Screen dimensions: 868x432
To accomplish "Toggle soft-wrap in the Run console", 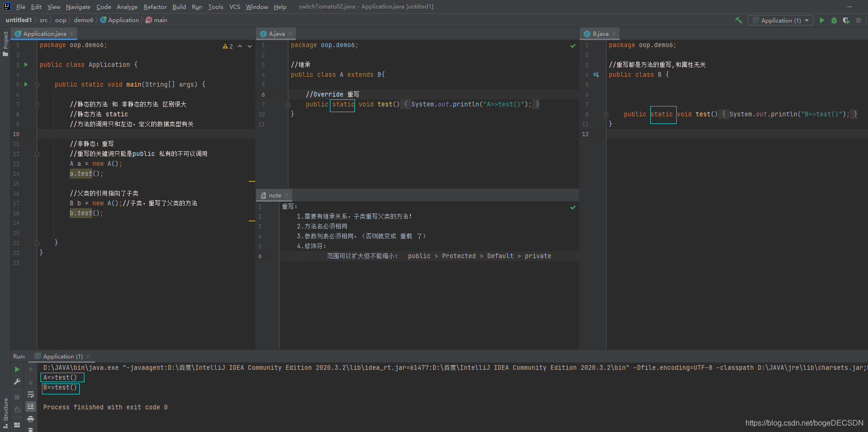I will tap(31, 394).
